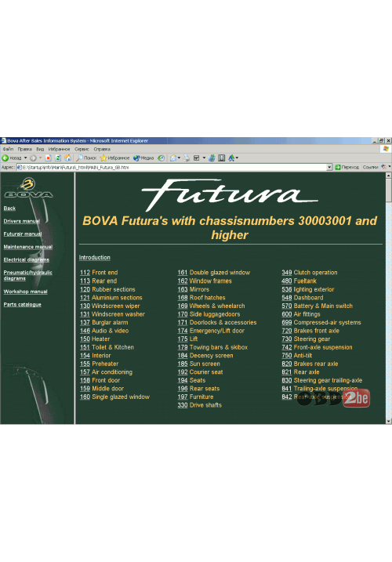392x562 pixels.
Task: Open Pneumatic/hydraulic diagrams link
Action: [x=27, y=275]
